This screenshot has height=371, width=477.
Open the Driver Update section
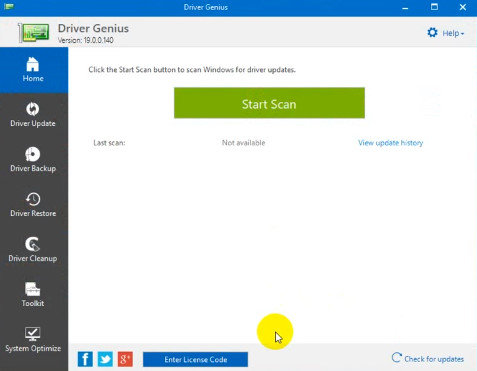pos(33,115)
